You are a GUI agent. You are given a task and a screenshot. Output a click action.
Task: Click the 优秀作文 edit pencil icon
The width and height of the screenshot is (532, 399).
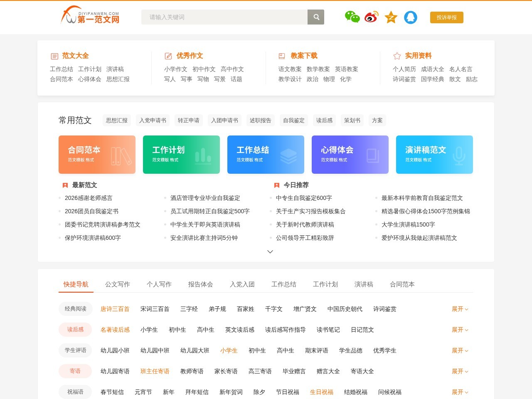click(x=168, y=56)
